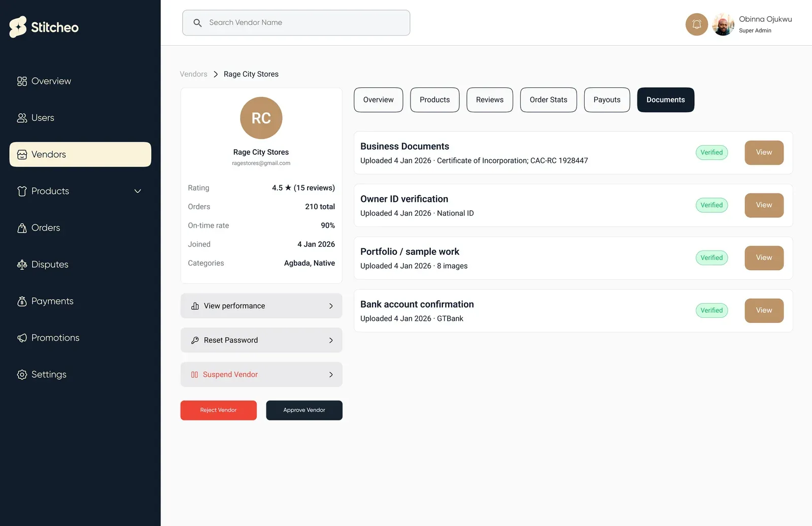Click the Approve Vendor button

click(304, 410)
